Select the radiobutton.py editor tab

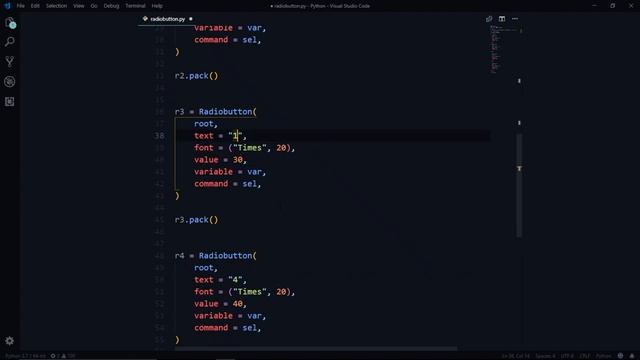pyautogui.click(x=168, y=19)
